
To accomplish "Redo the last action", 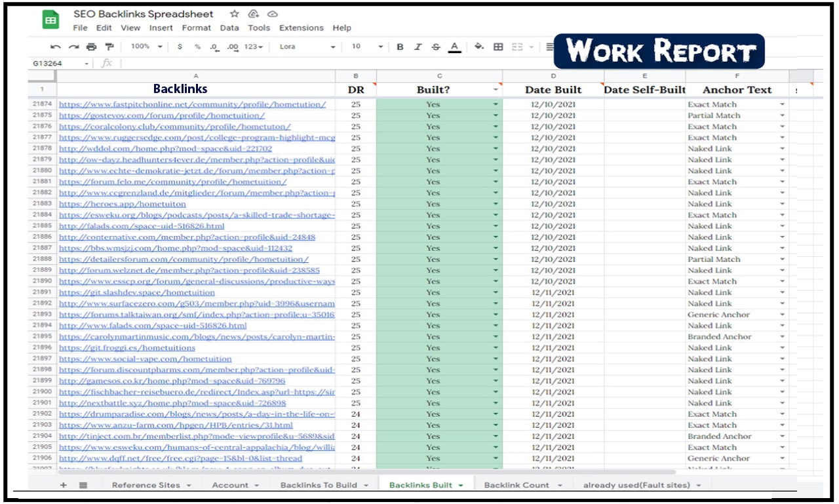I will coord(72,47).
